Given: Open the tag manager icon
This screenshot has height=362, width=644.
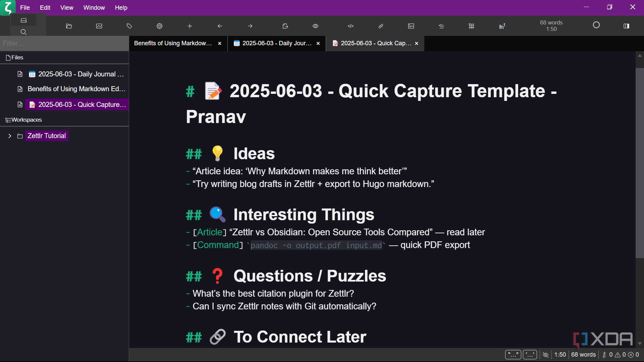Looking at the screenshot, I should click(x=129, y=26).
